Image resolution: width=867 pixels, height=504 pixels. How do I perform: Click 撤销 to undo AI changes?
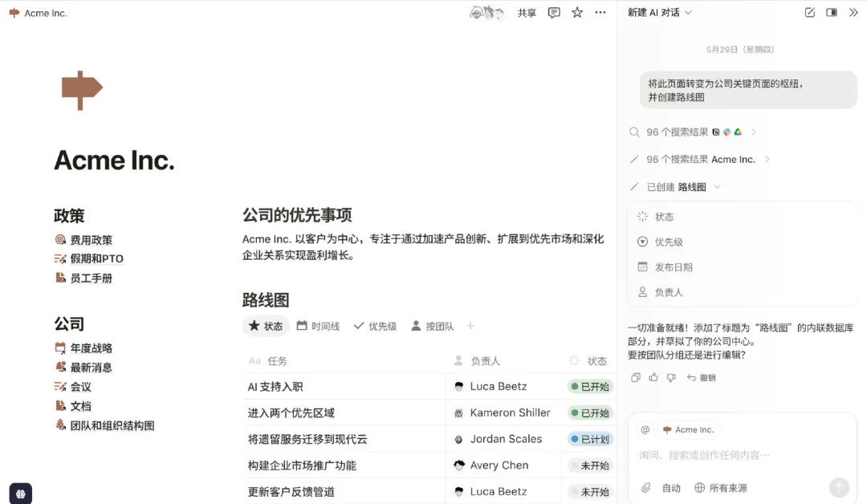(702, 377)
